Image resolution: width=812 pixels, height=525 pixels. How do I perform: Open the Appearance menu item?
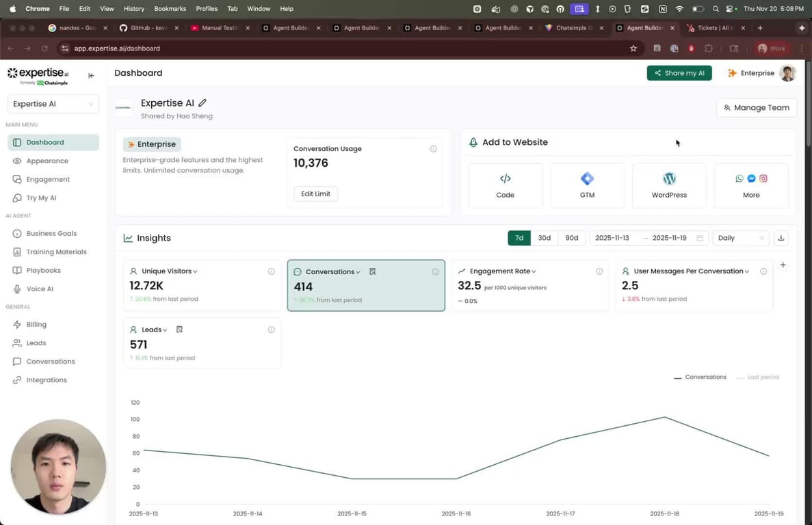click(53, 161)
